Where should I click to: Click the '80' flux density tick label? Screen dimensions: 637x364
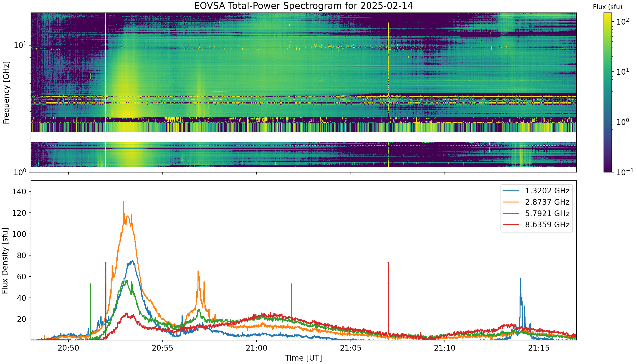(22, 255)
